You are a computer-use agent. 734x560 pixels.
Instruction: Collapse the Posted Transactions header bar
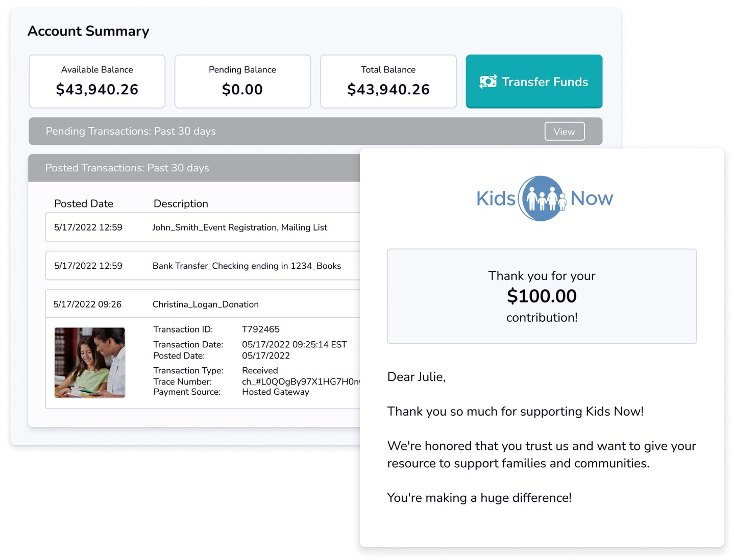pyautogui.click(x=194, y=168)
